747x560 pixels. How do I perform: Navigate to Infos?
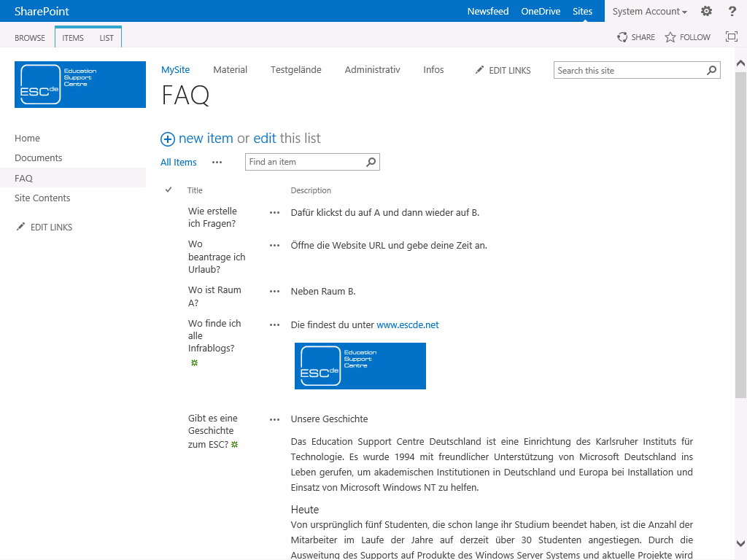point(433,69)
